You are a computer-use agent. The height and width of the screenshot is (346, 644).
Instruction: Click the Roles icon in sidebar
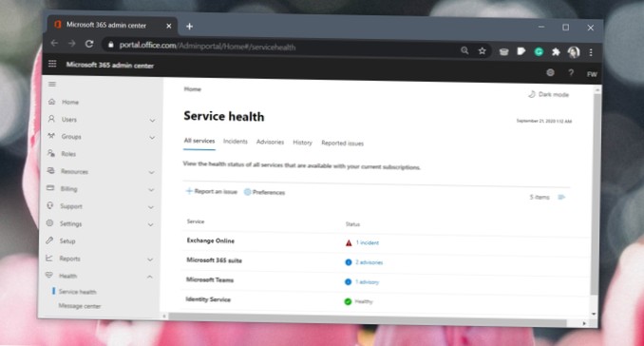[51, 153]
